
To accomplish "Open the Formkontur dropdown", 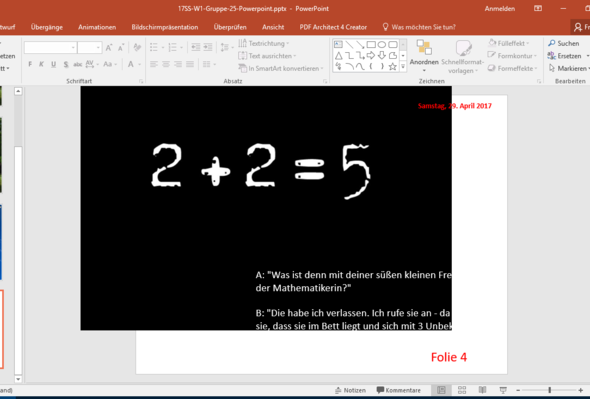I will (512, 56).
